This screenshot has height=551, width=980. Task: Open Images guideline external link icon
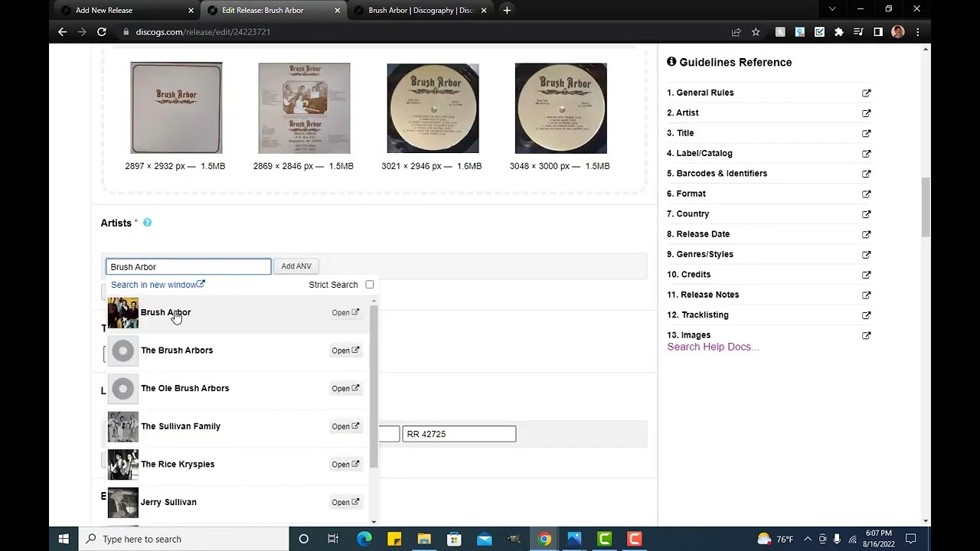pyautogui.click(x=866, y=335)
